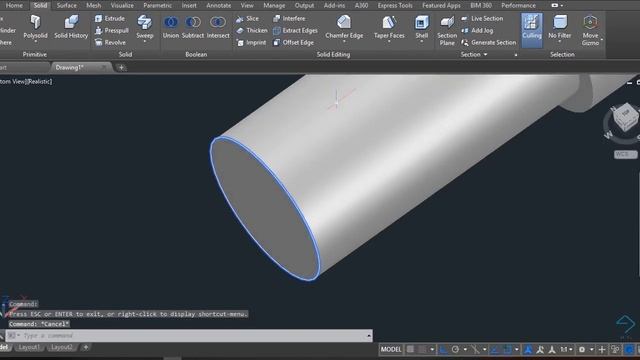Screen dimensions: 640x360
Task: Enable Live Section
Action: pyautogui.click(x=482, y=18)
